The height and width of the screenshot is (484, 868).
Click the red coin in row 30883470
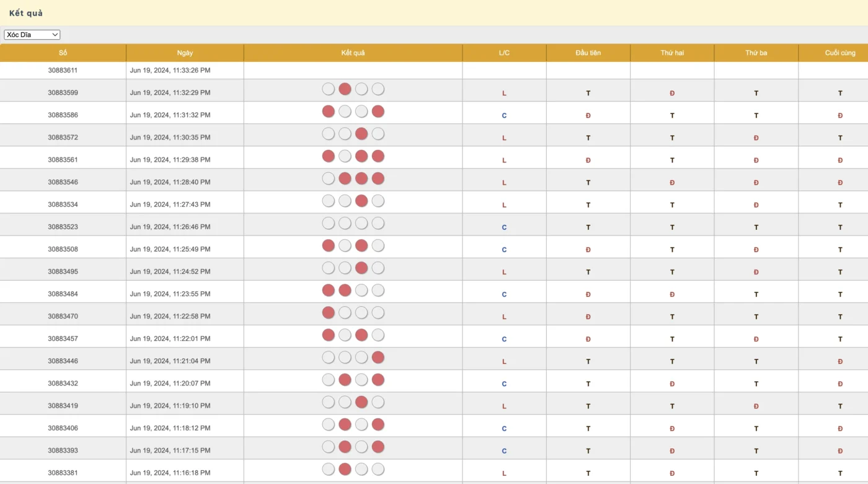point(329,312)
